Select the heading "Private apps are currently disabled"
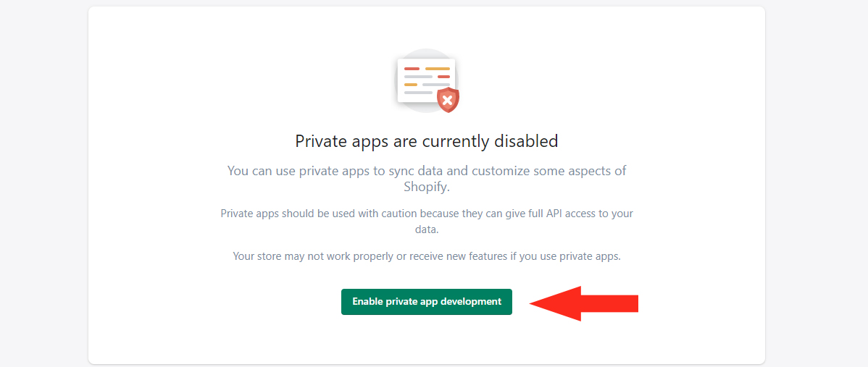 tap(426, 141)
